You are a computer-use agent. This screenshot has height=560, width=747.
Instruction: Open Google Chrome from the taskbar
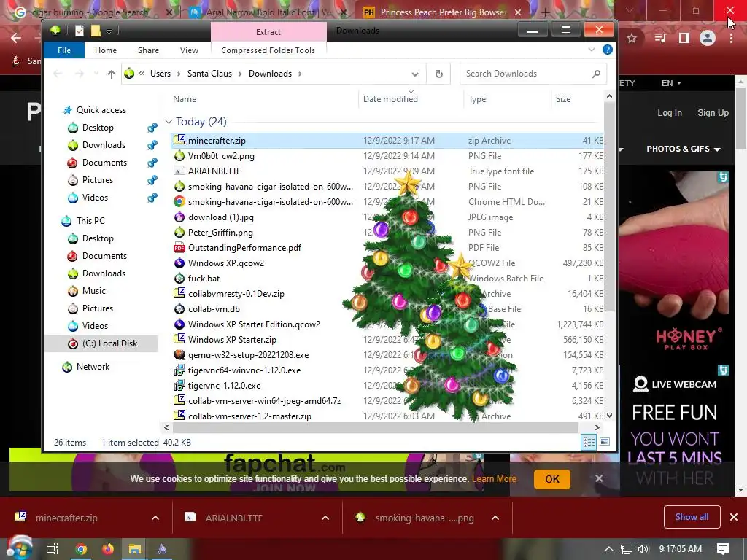click(81, 549)
